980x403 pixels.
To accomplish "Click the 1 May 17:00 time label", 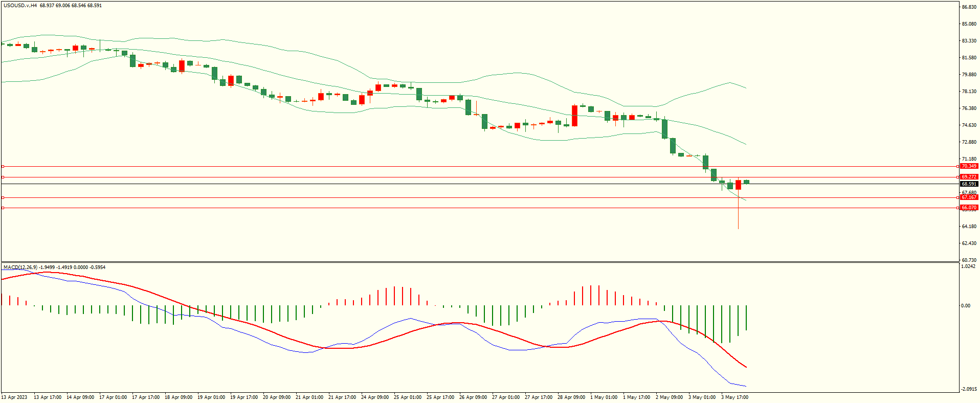I will click(637, 397).
